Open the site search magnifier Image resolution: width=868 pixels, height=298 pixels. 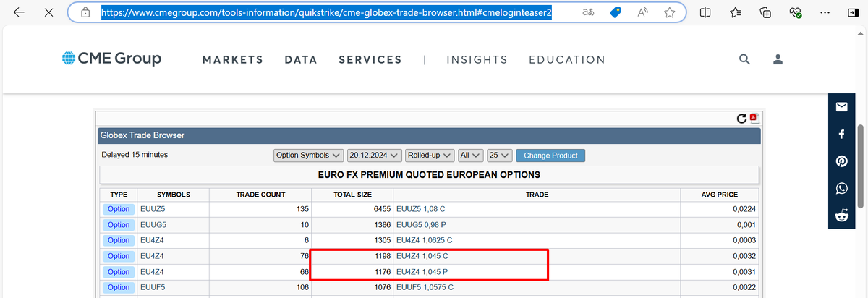(x=745, y=59)
